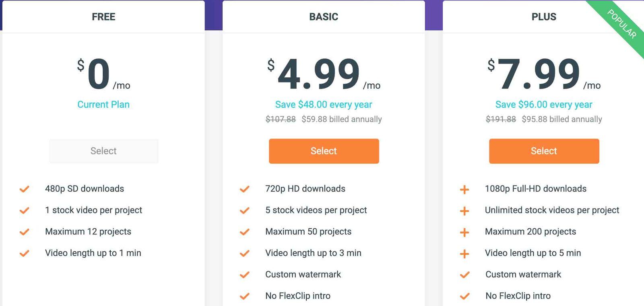Click checkmark next to 720p HD downloads
This screenshot has height=306, width=644.
(245, 189)
